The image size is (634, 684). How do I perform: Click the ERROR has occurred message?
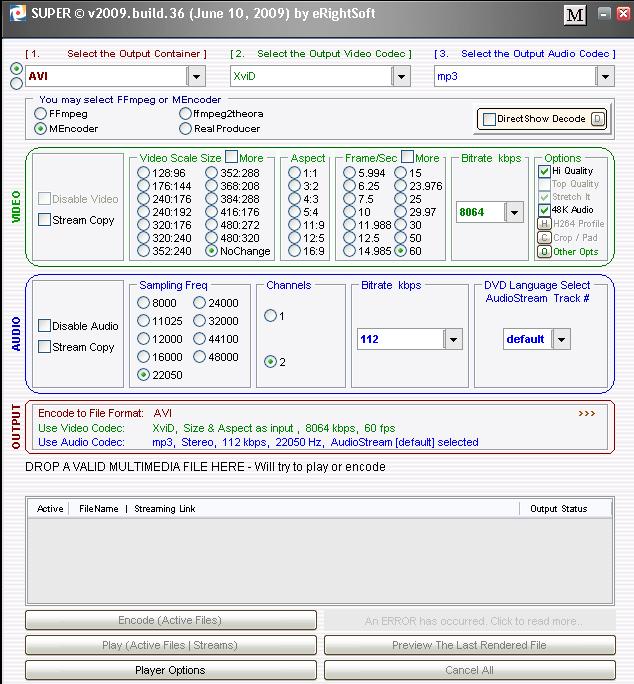[x=470, y=621]
